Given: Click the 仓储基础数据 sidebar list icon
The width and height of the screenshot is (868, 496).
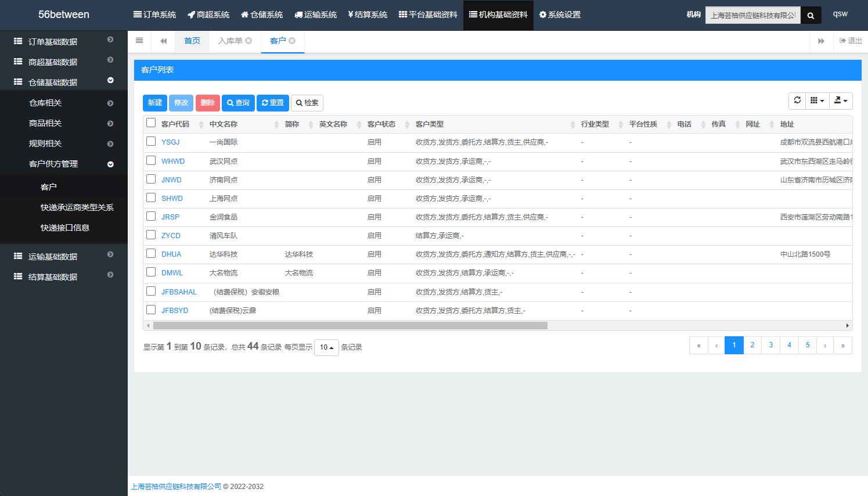Looking at the screenshot, I should coord(18,82).
